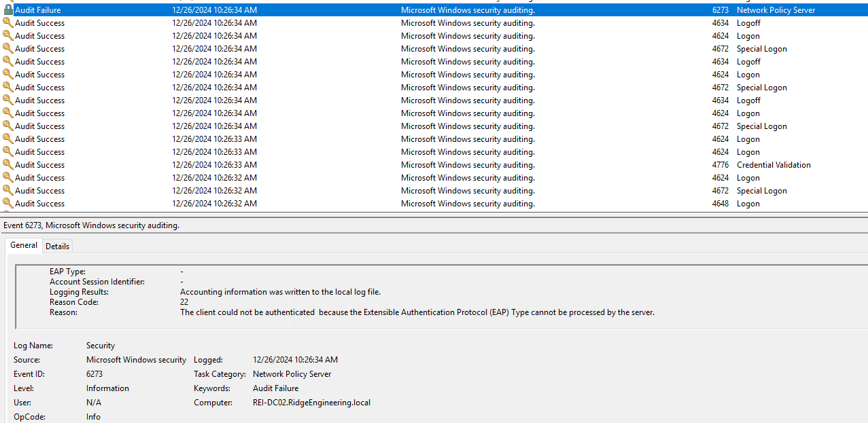Click the Logged date value in event properties
The image size is (868, 423).
coord(295,360)
